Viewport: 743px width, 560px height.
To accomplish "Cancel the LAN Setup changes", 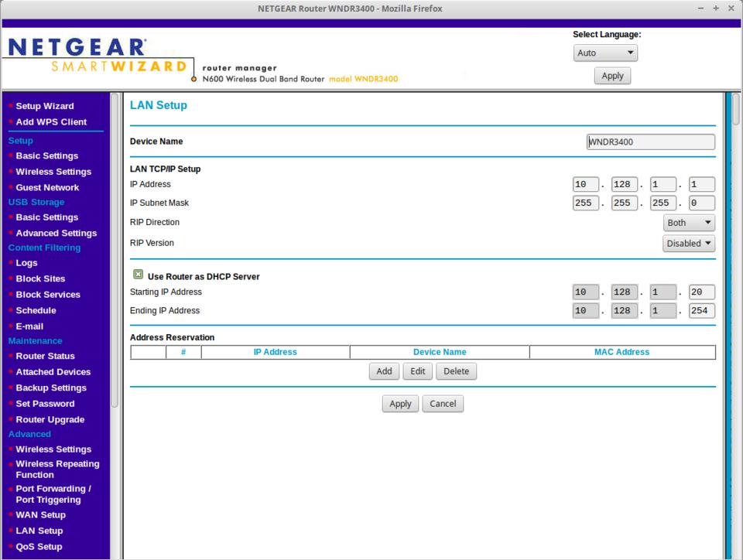I will (x=443, y=404).
